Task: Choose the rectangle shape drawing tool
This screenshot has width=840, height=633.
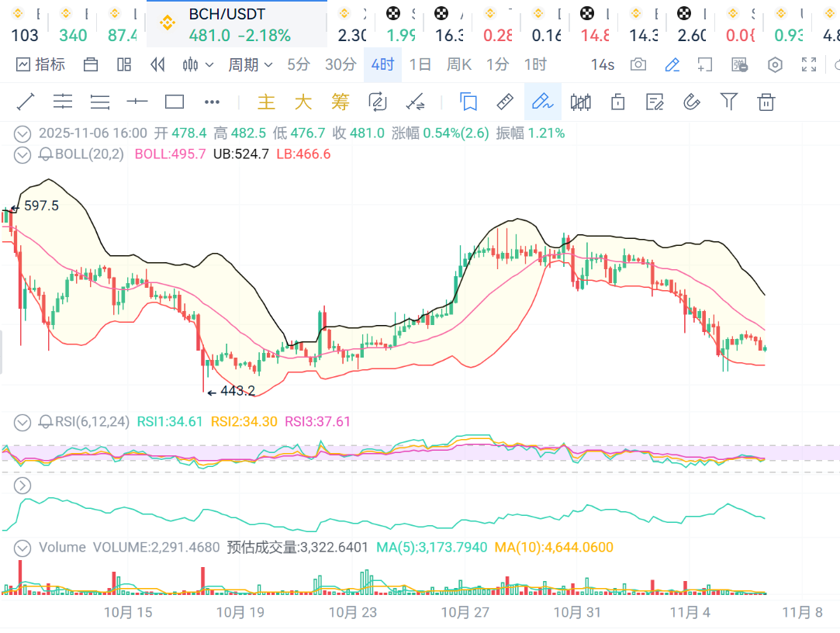Action: click(175, 102)
